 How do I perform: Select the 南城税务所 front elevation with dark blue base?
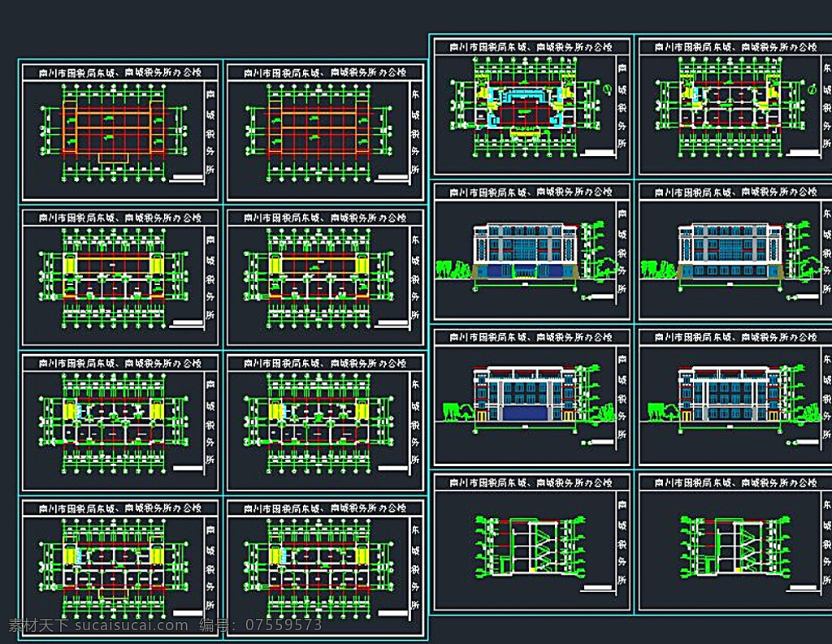pyautogui.click(x=532, y=252)
